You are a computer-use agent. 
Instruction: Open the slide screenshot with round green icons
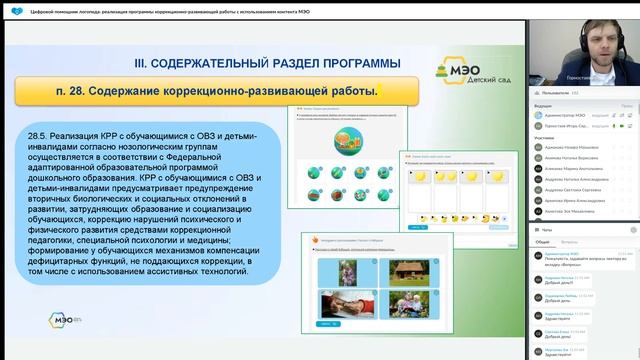(347, 157)
